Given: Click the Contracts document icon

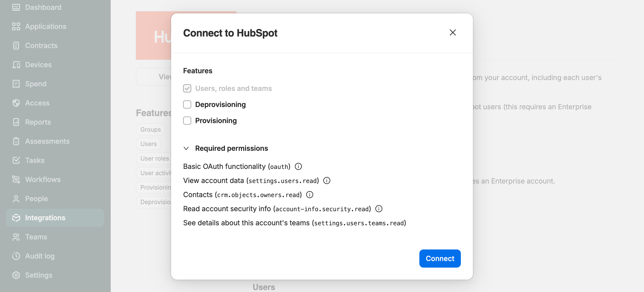Looking at the screenshot, I should (x=16, y=46).
